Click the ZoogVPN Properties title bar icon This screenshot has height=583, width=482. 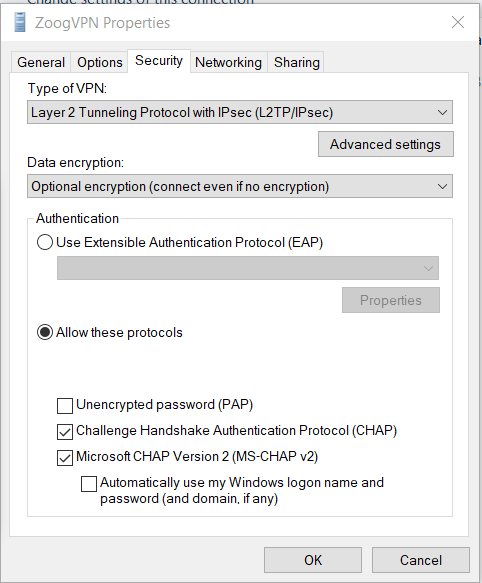tap(20, 22)
